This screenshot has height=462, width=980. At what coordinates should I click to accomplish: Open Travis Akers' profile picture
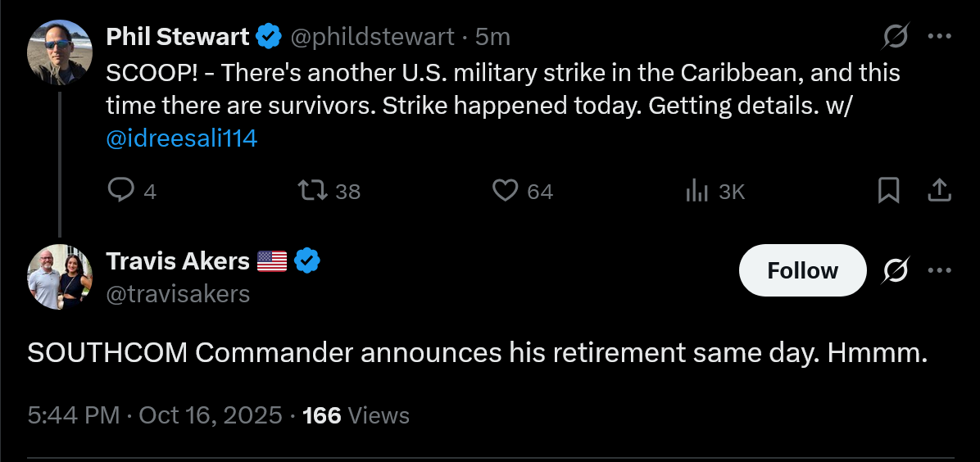[60, 277]
